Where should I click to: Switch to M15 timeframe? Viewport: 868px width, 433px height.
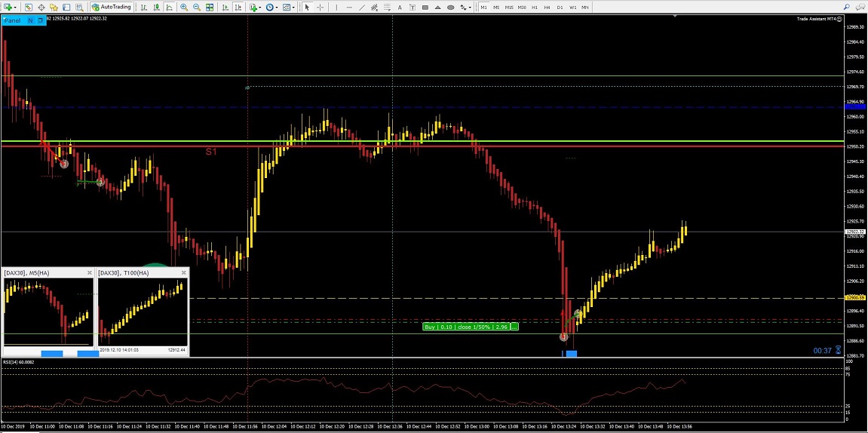pos(509,8)
